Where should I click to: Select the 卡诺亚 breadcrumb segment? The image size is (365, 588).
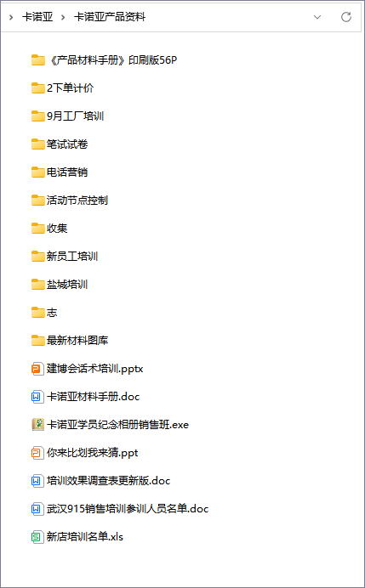37,17
